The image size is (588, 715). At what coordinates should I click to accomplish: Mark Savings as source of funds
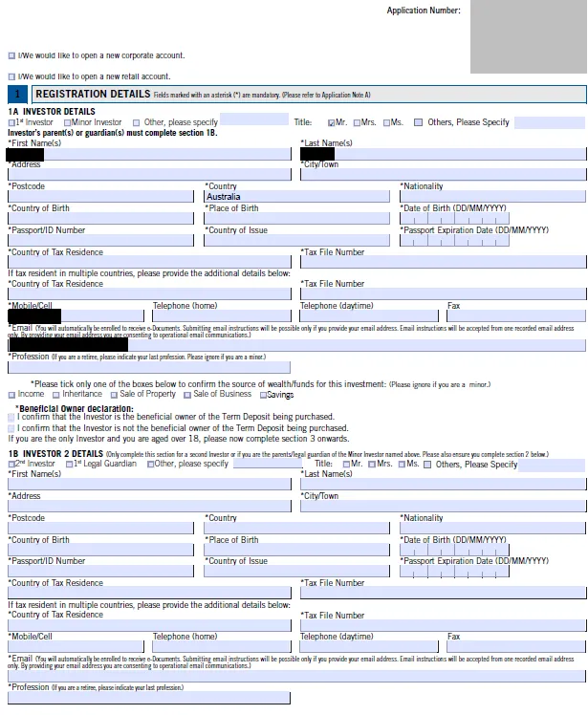261,395
